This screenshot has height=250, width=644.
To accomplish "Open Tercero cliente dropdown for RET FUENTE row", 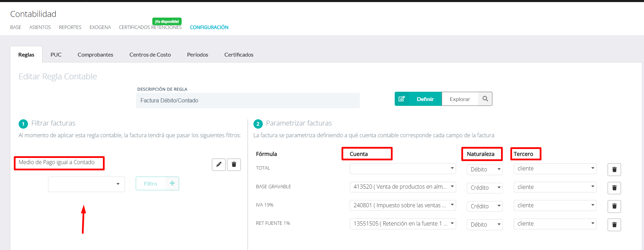I will [555, 224].
